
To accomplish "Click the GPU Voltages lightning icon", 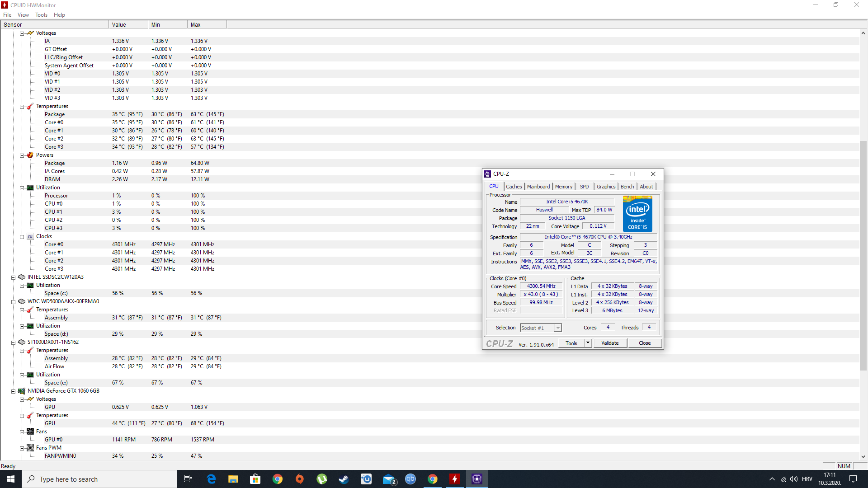I will [30, 399].
